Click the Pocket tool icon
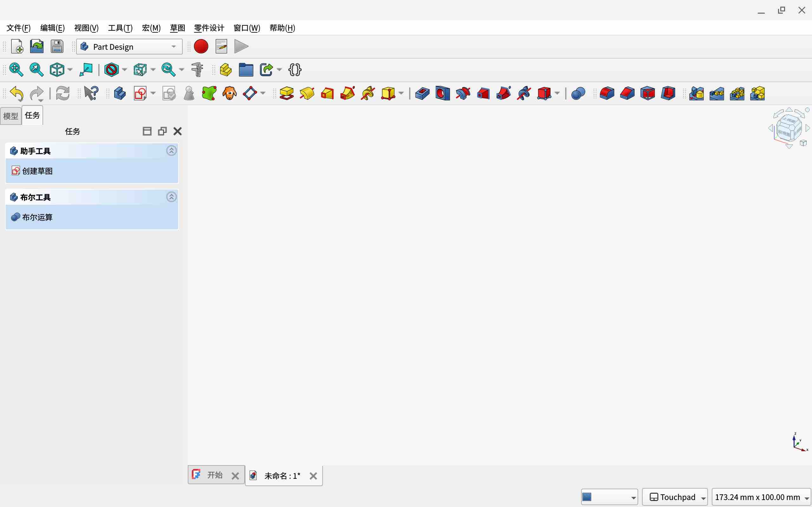The image size is (812, 507). coord(422,93)
